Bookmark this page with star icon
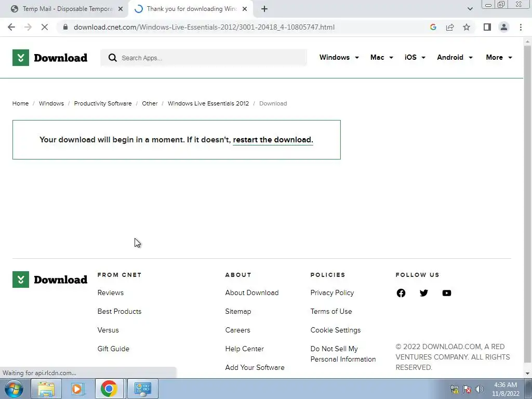Image resolution: width=532 pixels, height=399 pixels. click(467, 27)
